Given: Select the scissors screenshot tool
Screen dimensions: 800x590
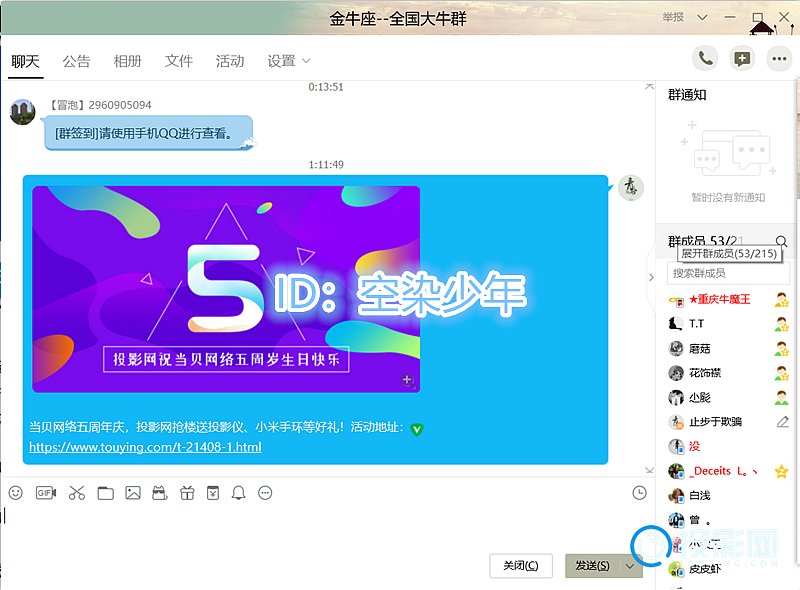Looking at the screenshot, I should (77, 493).
